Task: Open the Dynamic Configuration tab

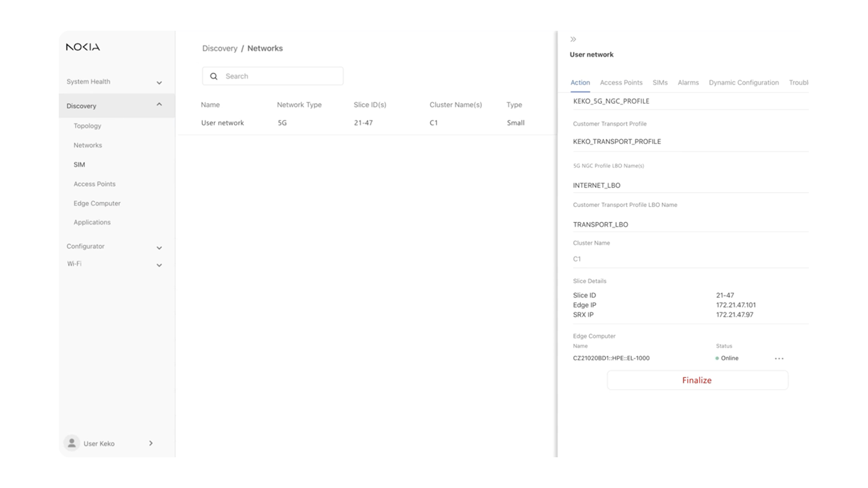Action: pos(743,83)
